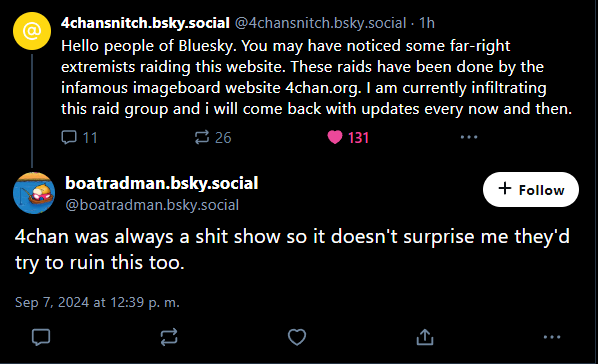Share boatradman's post via share icon

pyautogui.click(x=425, y=337)
